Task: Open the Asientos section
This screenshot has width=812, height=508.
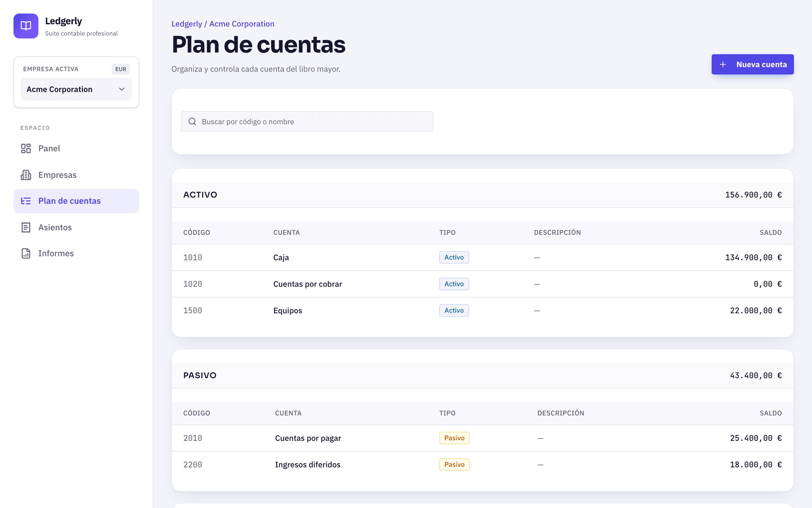Action: [x=76, y=227]
